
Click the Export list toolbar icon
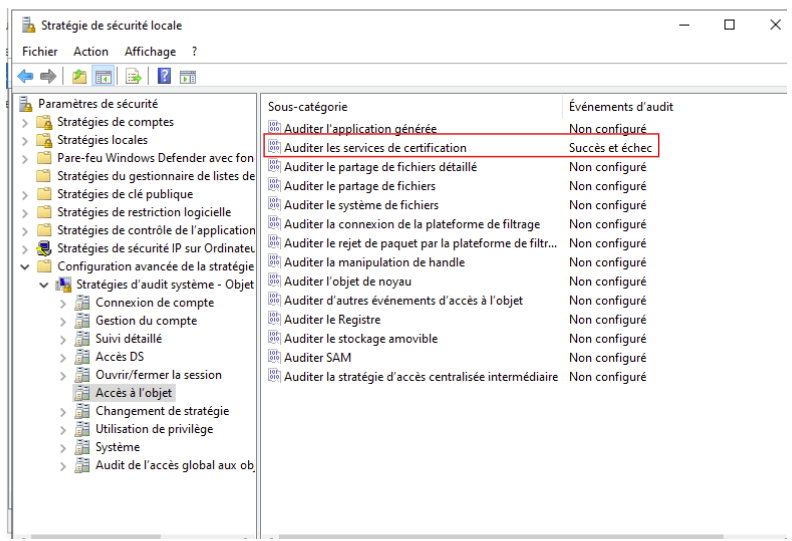pyautogui.click(x=134, y=77)
